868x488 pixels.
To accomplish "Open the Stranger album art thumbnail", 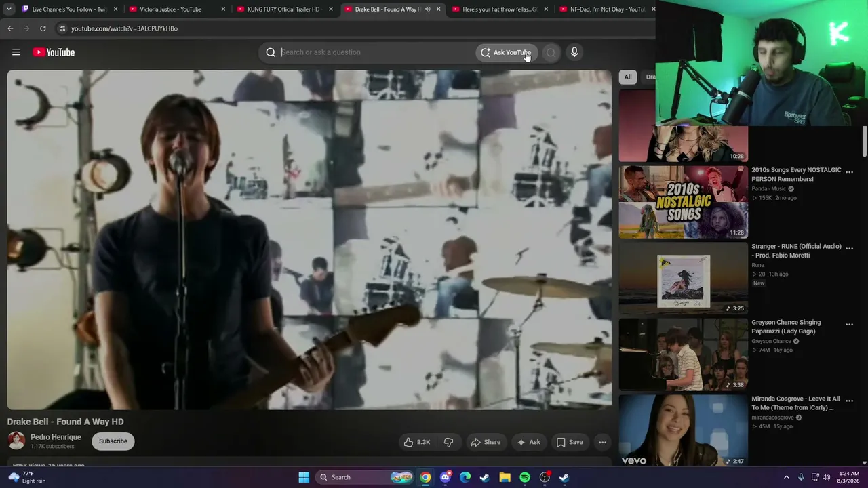I will pos(683,279).
